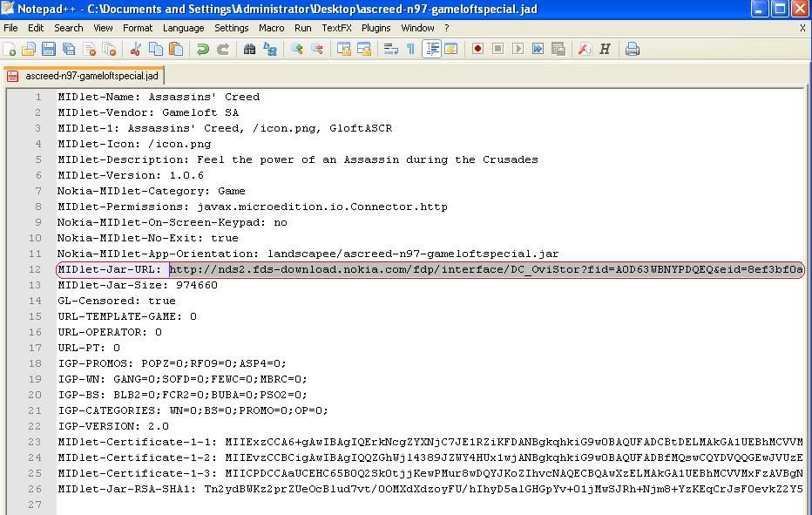Click the Open file folder icon
The height and width of the screenshot is (515, 812).
coord(29,49)
